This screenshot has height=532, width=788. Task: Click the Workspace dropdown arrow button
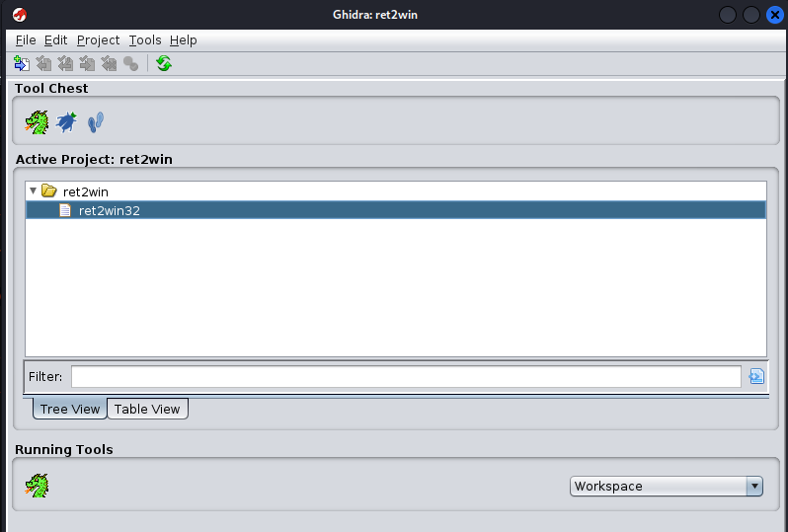[754, 487]
